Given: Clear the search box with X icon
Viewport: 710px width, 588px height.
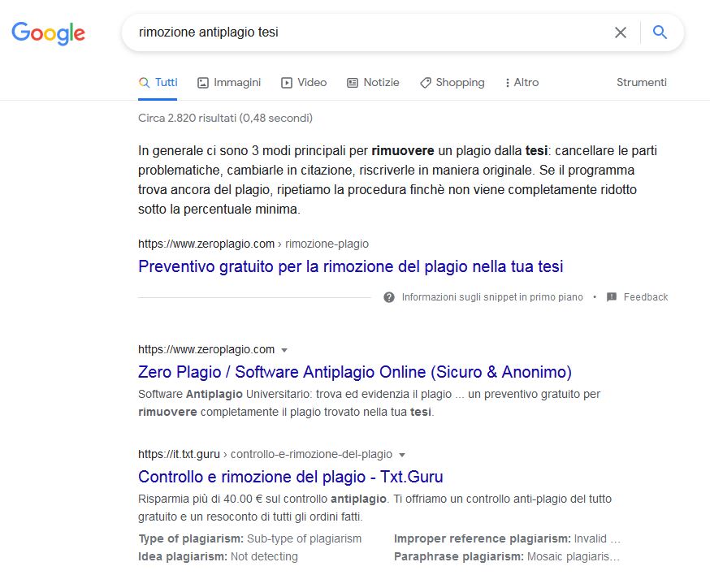Looking at the screenshot, I should [621, 32].
